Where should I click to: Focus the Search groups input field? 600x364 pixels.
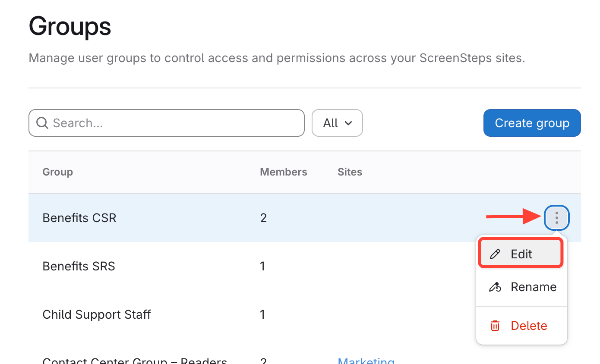point(173,123)
